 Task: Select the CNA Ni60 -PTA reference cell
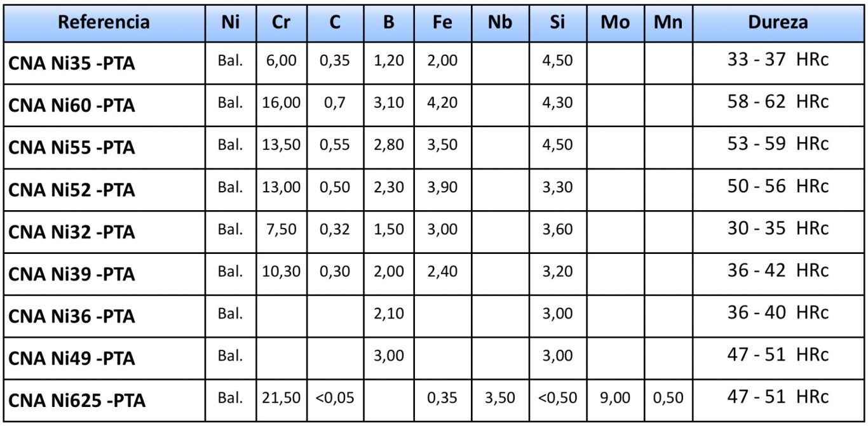coord(104,105)
